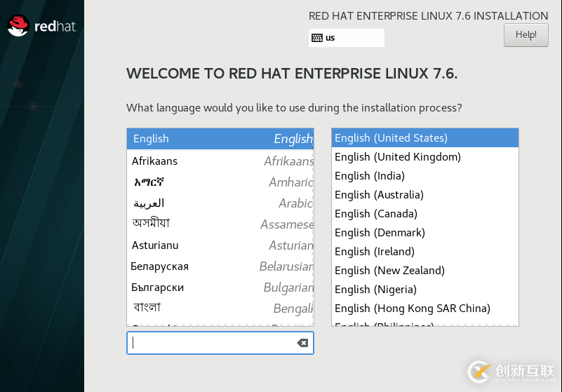Viewport: 562px width, 392px height.
Task: Choose English (Australia) locale
Action: pos(424,195)
